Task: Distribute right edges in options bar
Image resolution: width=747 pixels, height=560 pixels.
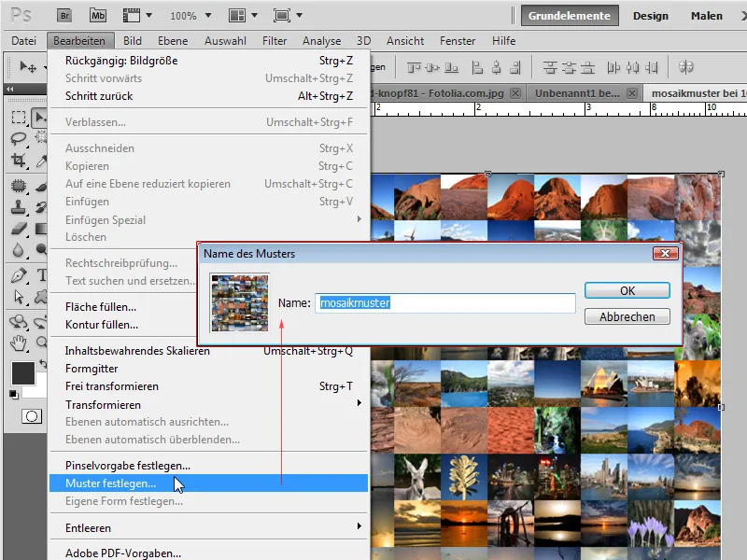Action: pos(651,68)
